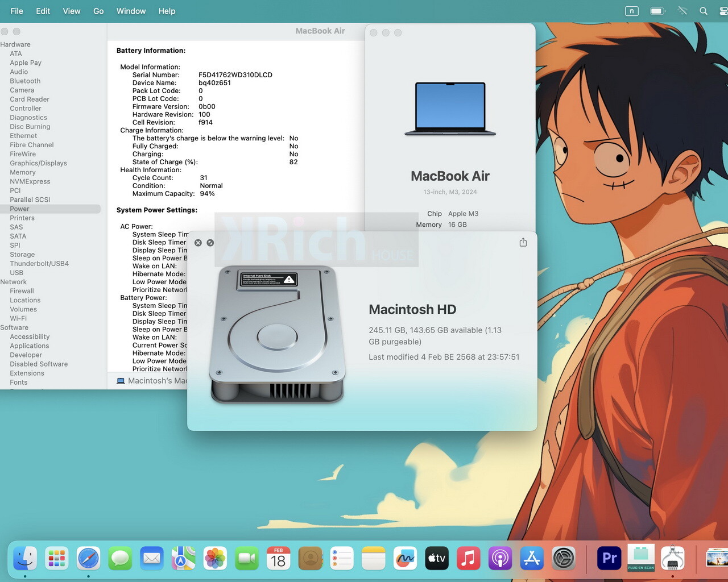Click Macintosh's Mac path bar item
Viewport: 728px width, 582px height.
click(152, 381)
